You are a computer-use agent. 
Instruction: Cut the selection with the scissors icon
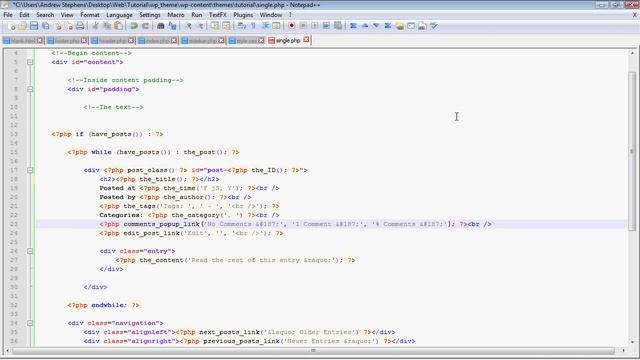96,26
